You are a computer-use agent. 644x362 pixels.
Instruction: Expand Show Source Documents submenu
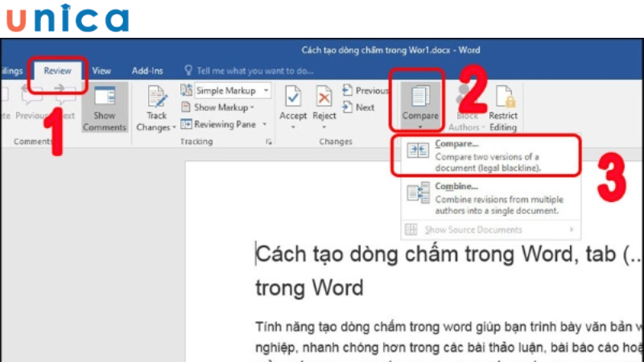(x=572, y=229)
